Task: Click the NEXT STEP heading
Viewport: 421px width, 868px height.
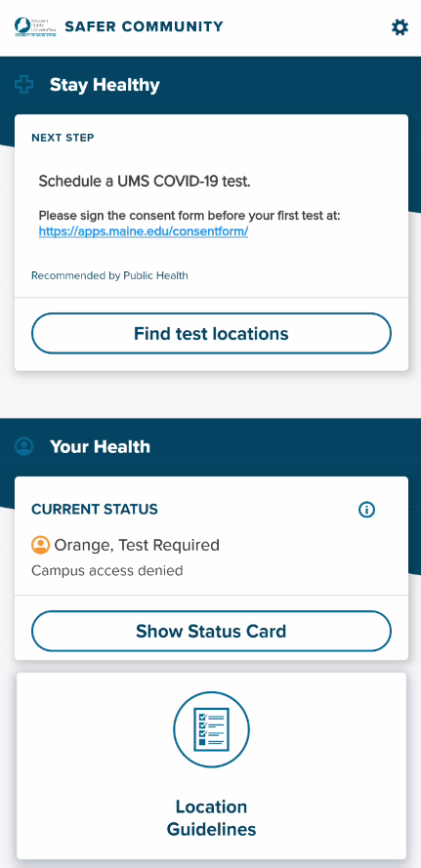Action: coord(63,138)
